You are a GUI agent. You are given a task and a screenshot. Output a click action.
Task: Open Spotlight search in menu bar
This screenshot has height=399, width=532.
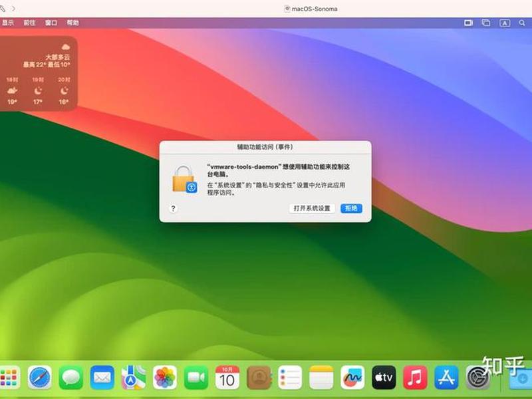pos(522,23)
